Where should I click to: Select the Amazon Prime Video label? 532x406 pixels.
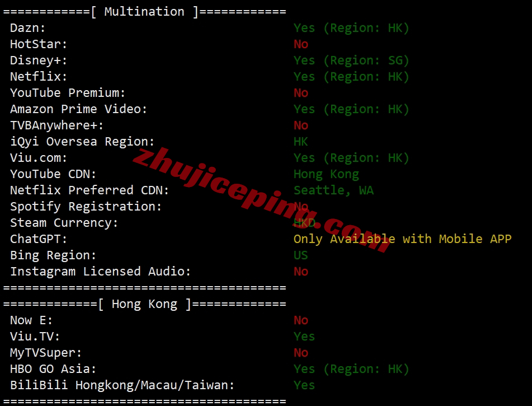[x=79, y=109]
